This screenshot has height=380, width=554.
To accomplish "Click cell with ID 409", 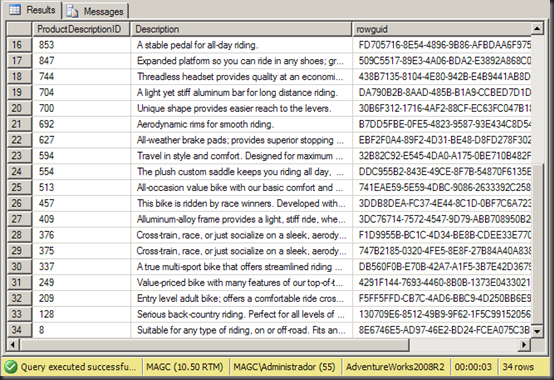I will pos(81,219).
